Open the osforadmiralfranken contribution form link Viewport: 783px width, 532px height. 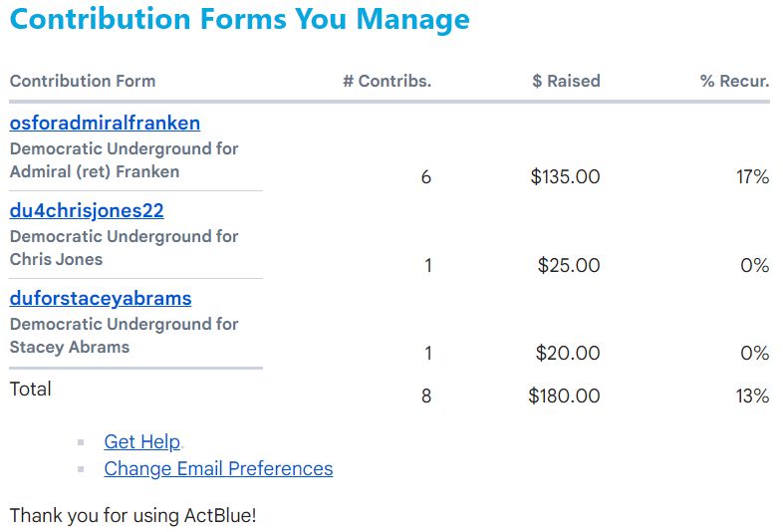coord(105,124)
